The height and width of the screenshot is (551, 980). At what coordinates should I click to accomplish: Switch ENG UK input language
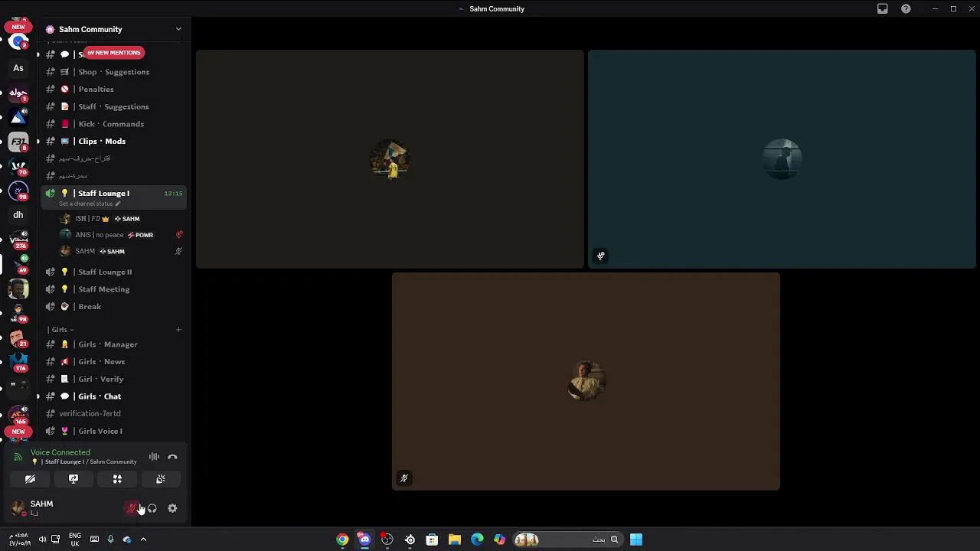click(75, 540)
